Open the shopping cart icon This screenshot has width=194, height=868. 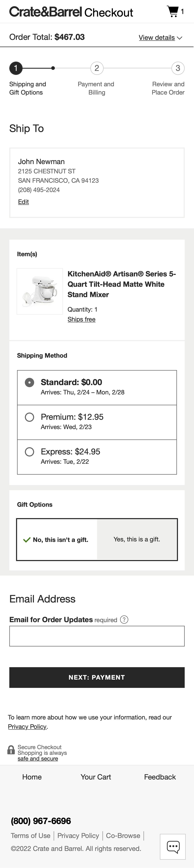click(x=173, y=11)
